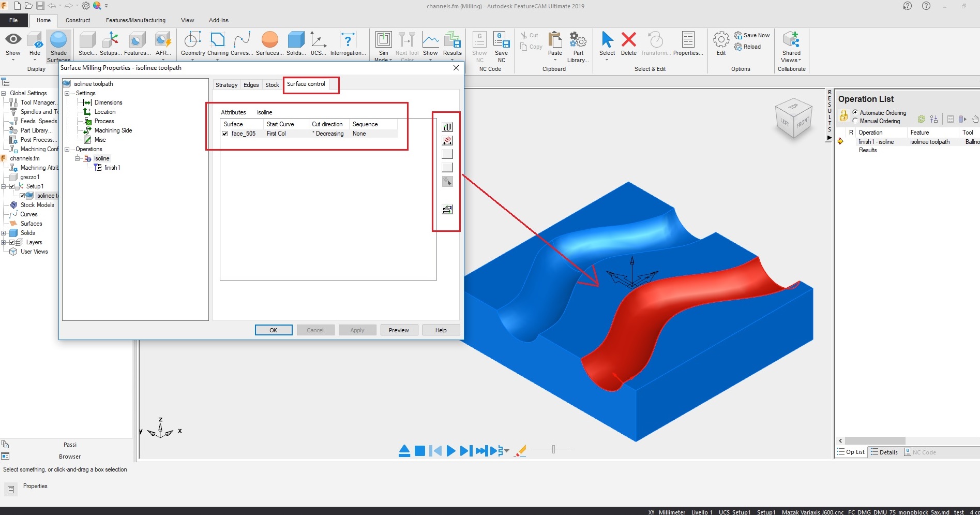The height and width of the screenshot is (515, 980).
Task: Collapse the Operations node in the dialog
Action: (67, 149)
